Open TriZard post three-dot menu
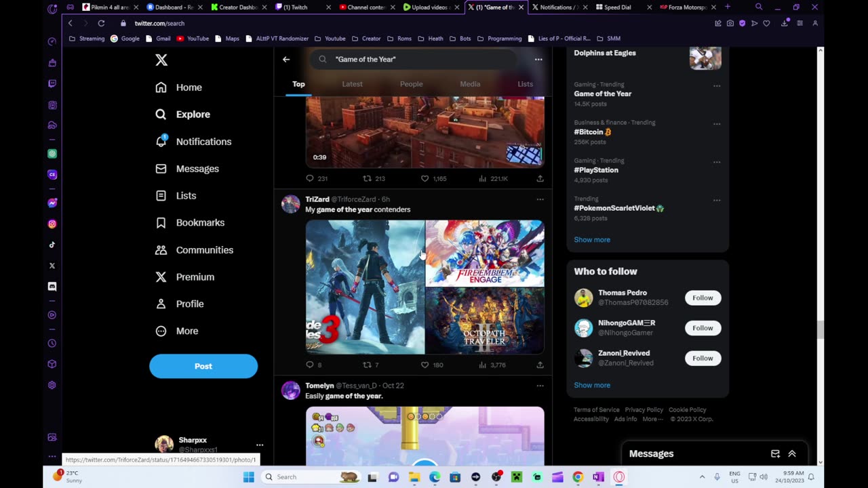This screenshot has height=488, width=868. tap(540, 199)
